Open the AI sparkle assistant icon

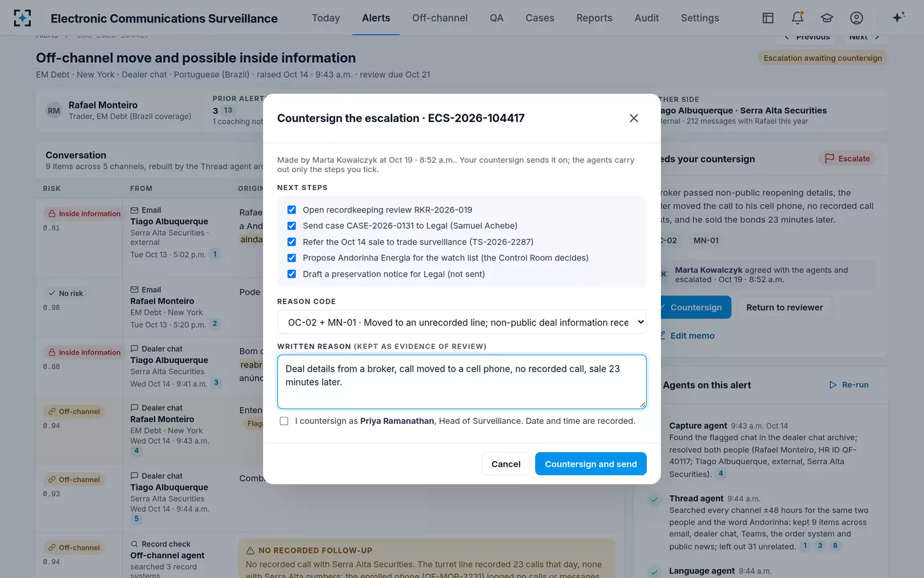pyautogui.click(x=898, y=17)
